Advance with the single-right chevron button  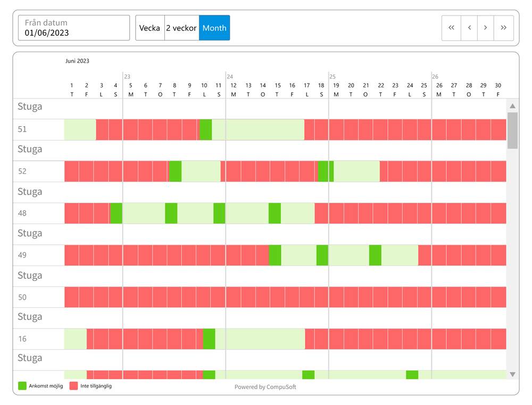point(485,28)
